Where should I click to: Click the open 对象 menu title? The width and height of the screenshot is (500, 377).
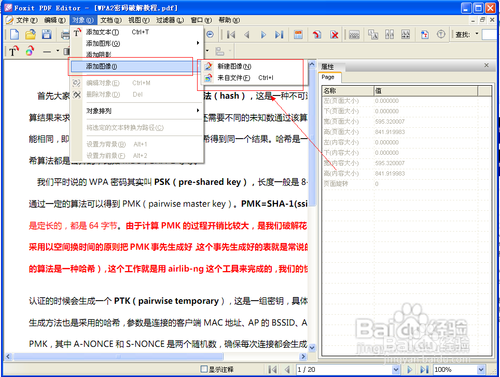click(x=83, y=20)
